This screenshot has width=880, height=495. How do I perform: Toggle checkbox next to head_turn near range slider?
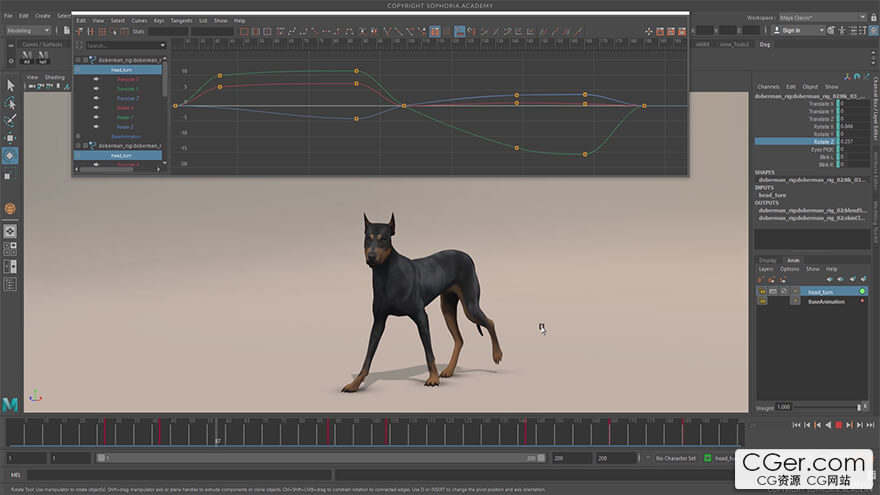coord(708,458)
